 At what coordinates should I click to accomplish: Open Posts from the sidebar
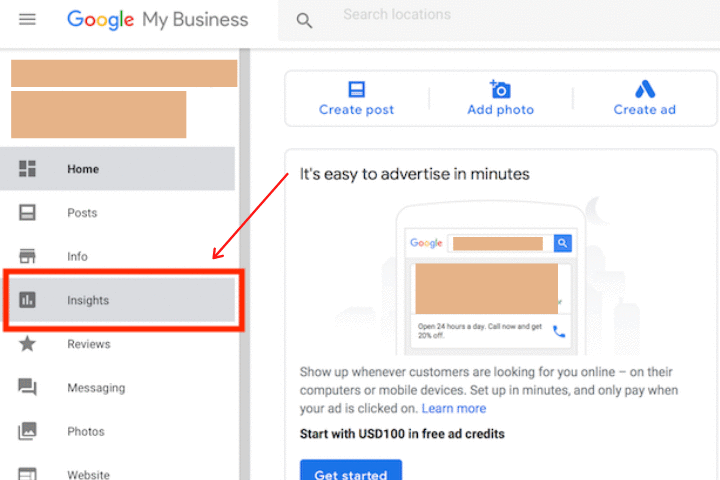coord(118,213)
